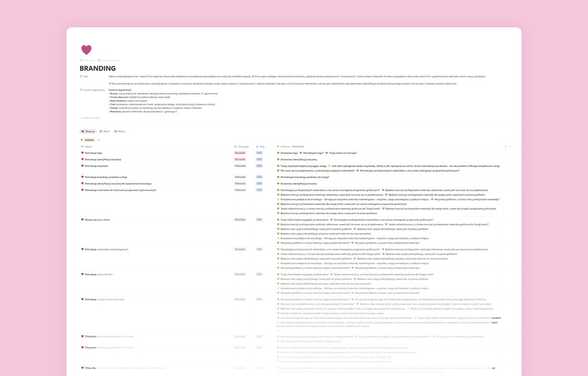Switch to the Rola 1 tab

coord(105,132)
